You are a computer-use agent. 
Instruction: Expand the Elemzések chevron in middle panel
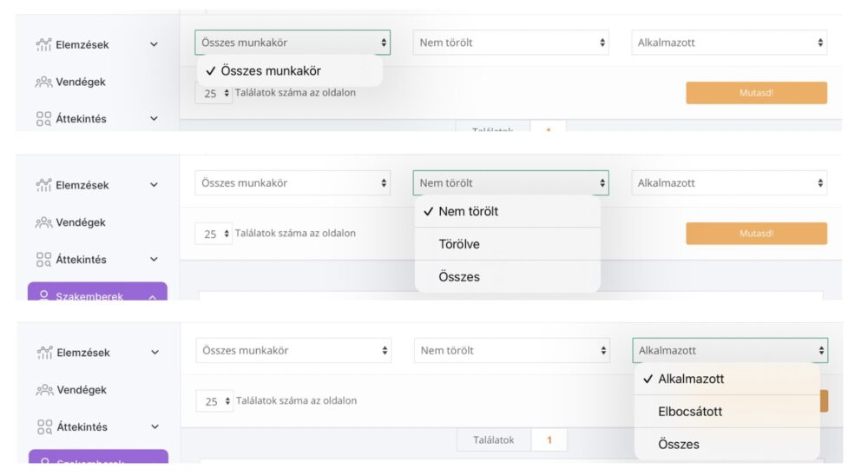tap(154, 185)
